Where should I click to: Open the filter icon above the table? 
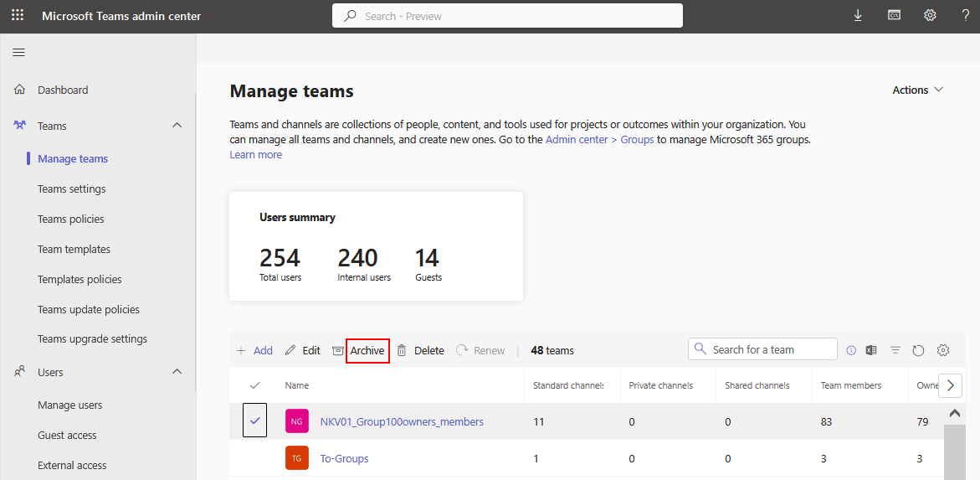pyautogui.click(x=895, y=350)
